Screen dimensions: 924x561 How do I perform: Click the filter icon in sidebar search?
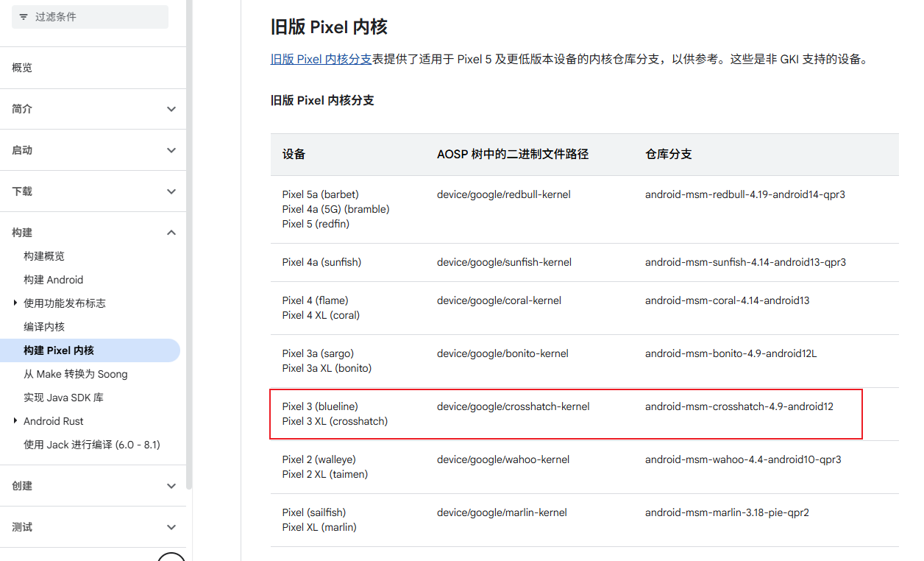[x=24, y=16]
